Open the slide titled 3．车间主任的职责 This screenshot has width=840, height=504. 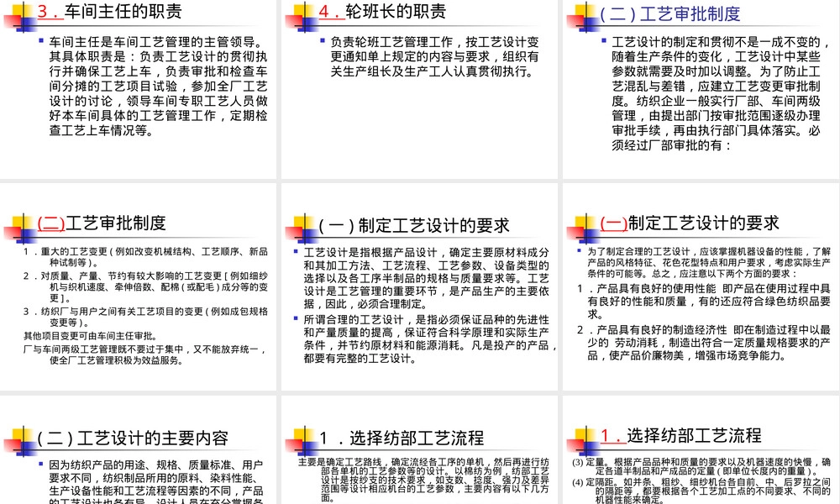tap(138, 88)
